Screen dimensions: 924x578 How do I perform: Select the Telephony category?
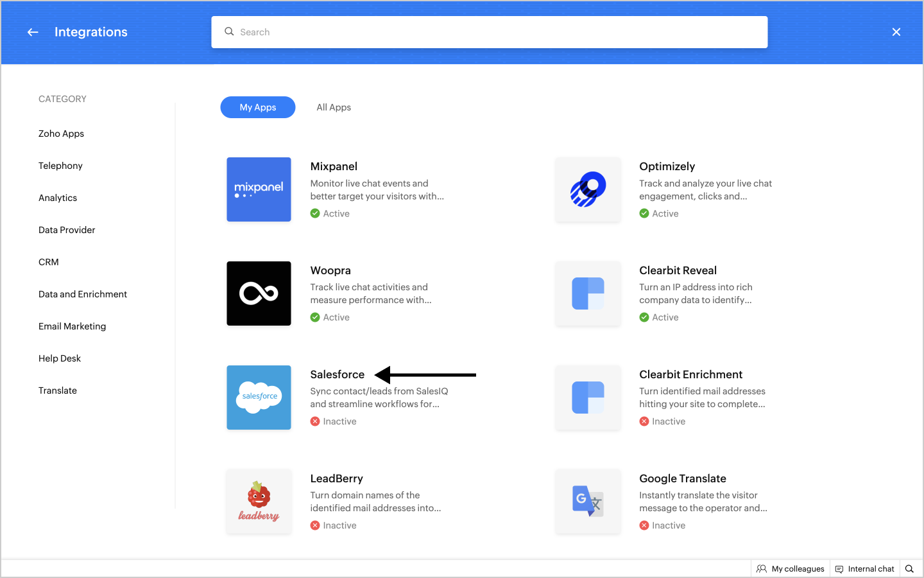tap(60, 166)
